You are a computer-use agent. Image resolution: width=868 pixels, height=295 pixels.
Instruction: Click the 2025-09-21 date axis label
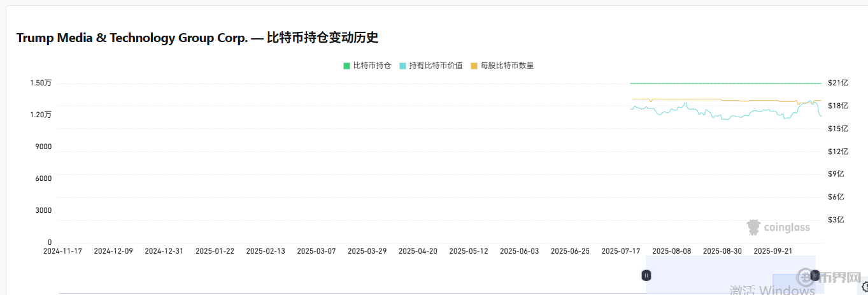773,251
